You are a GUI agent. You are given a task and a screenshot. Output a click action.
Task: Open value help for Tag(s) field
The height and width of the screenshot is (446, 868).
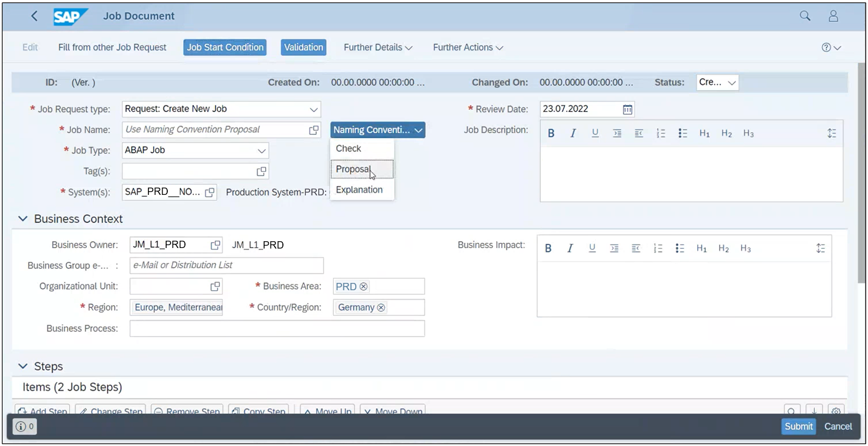pos(262,171)
